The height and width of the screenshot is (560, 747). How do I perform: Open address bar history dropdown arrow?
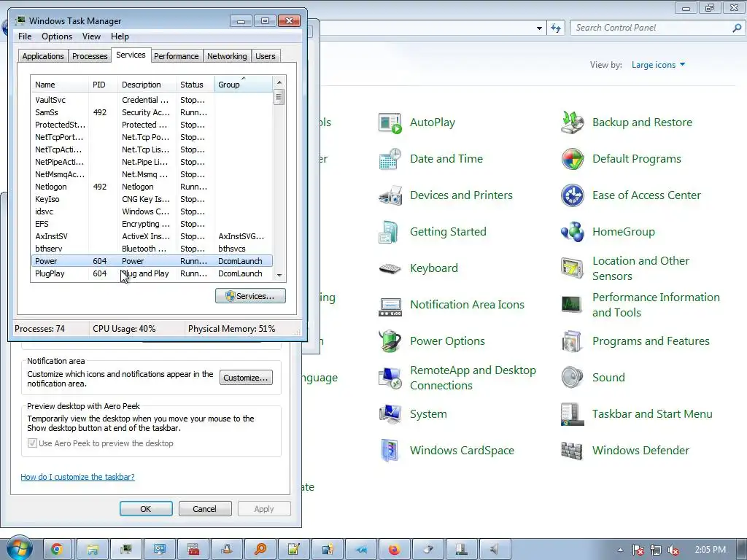tap(539, 28)
